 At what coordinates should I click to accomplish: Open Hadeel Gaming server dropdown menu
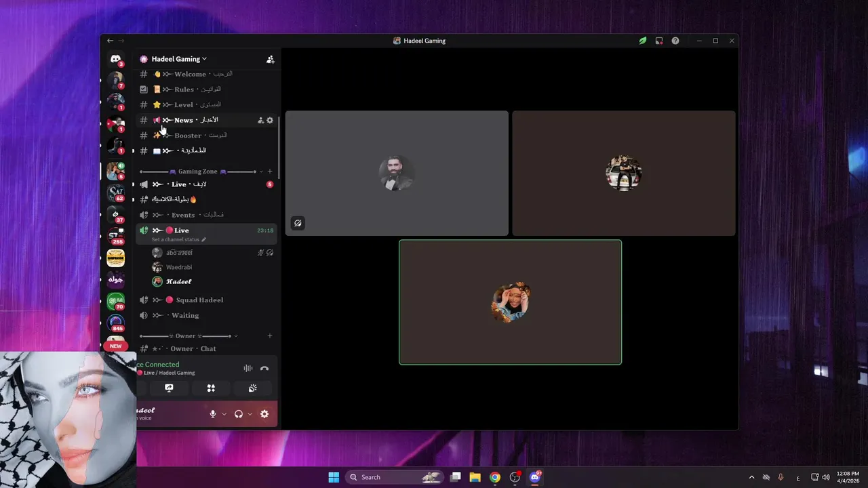(x=179, y=59)
